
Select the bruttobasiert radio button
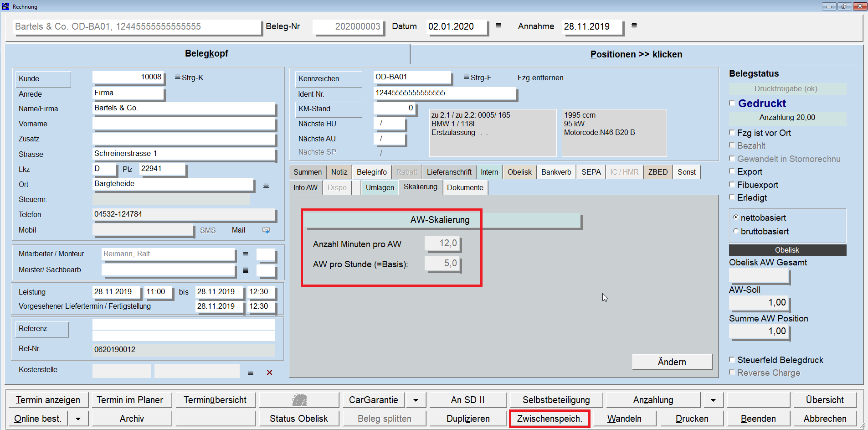point(735,231)
